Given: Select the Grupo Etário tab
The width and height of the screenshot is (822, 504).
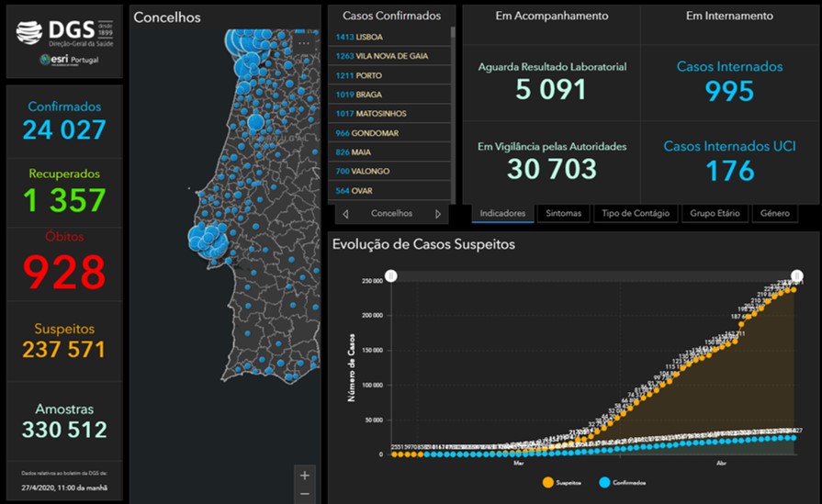Looking at the screenshot, I should [715, 213].
